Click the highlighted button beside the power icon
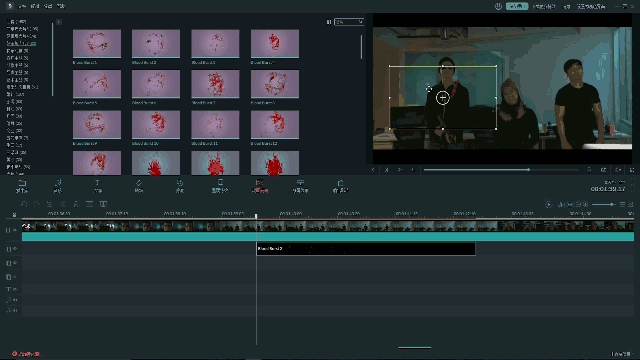Image resolution: width=640 pixels, height=360 pixels. (517, 6)
